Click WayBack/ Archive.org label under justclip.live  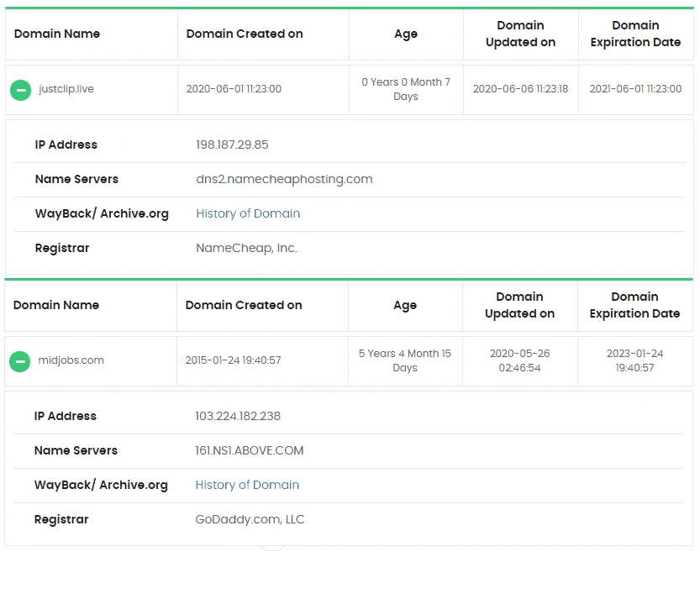pyautogui.click(x=102, y=213)
